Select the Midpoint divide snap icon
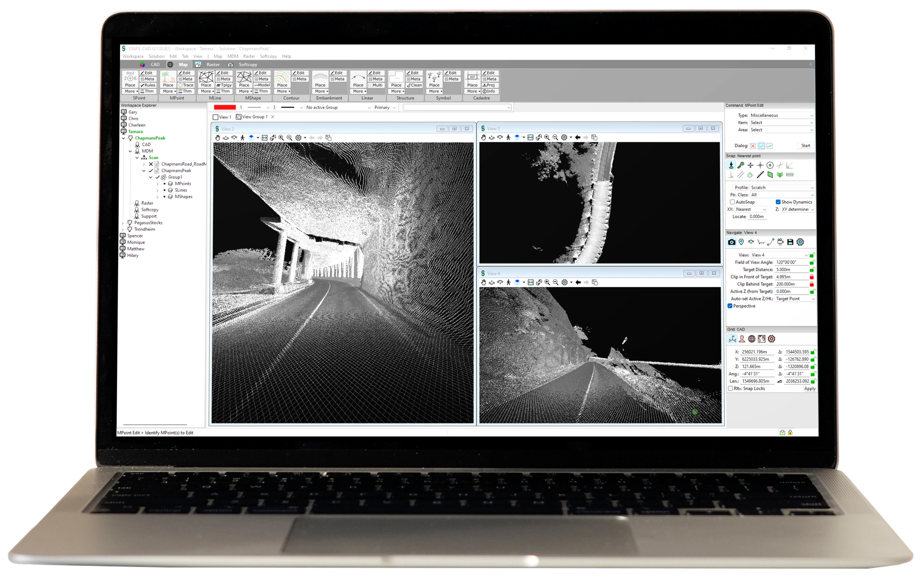This screenshot has height=582, width=924. (751, 165)
